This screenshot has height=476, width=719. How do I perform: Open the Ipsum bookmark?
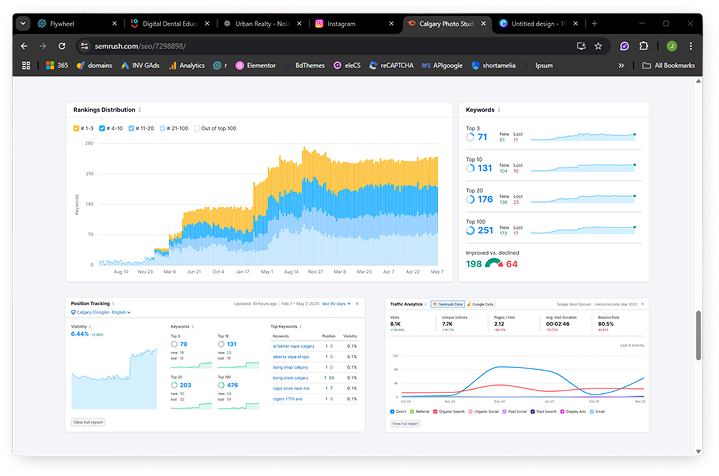[x=539, y=66]
